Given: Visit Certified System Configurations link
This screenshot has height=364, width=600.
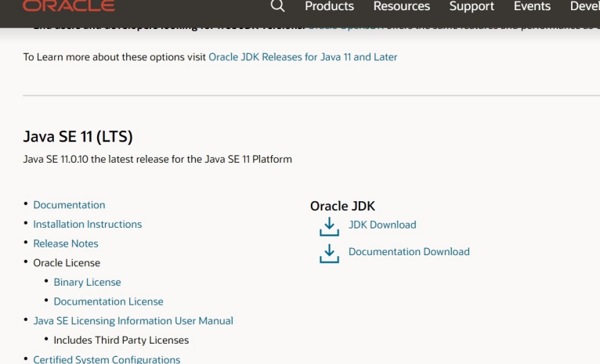Looking at the screenshot, I should click(x=107, y=359).
